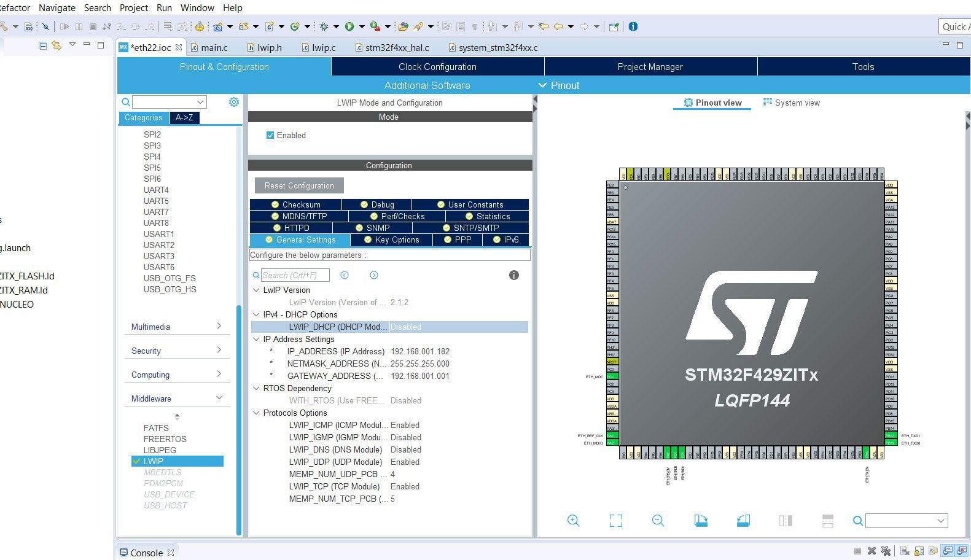Open the Project menu

(134, 7)
